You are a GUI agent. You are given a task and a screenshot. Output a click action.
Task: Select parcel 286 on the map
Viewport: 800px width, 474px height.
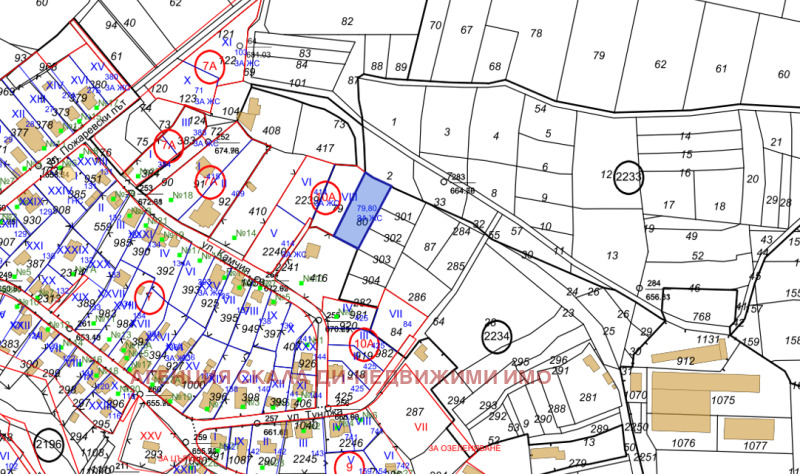pos(417,297)
